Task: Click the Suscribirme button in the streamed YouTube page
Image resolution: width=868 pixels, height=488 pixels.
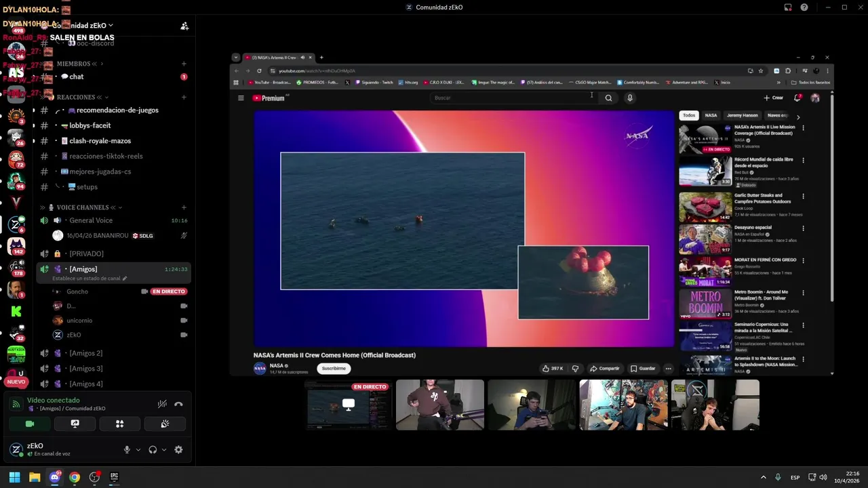Action: (334, 369)
